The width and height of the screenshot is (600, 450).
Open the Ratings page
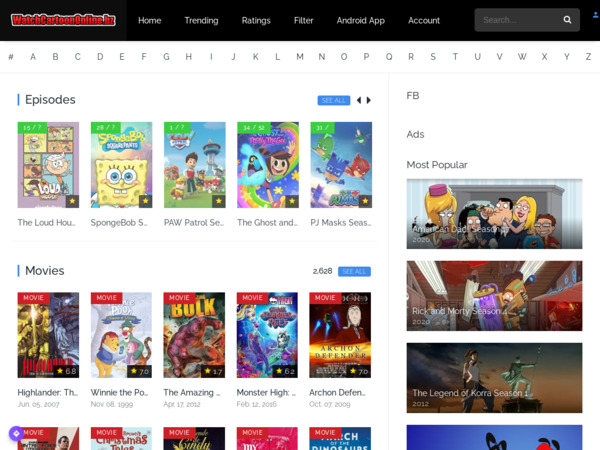(x=256, y=20)
